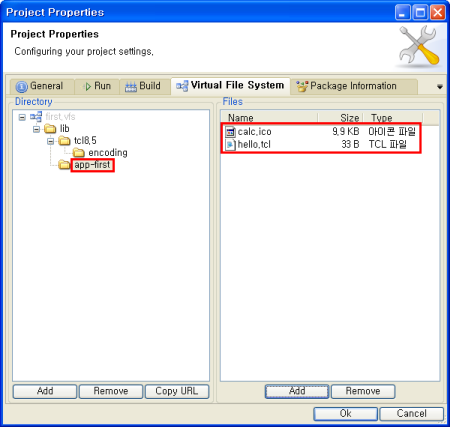Select the lib directory label
Viewport: 450px width, 427px height.
(65, 129)
